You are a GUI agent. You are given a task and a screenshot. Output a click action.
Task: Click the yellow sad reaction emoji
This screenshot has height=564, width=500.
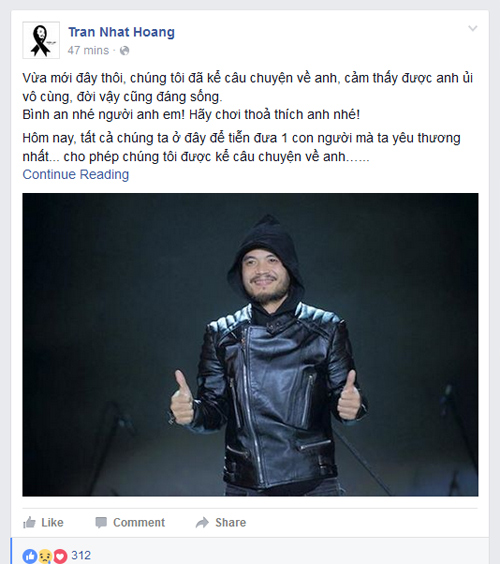pyautogui.click(x=45, y=556)
